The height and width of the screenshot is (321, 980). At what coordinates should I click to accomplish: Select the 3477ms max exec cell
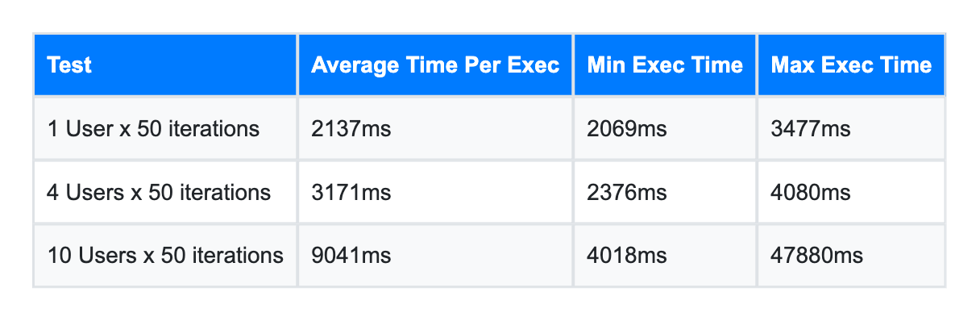pyautogui.click(x=851, y=128)
